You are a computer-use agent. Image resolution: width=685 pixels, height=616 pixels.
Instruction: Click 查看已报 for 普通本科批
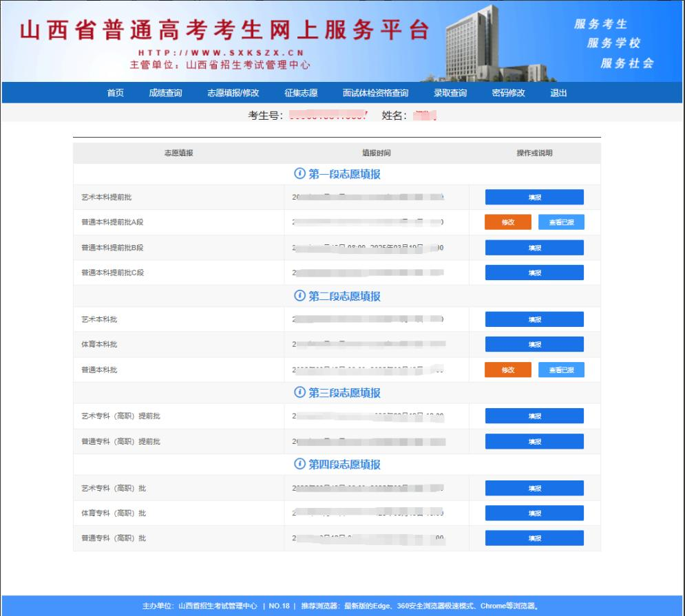(x=562, y=370)
